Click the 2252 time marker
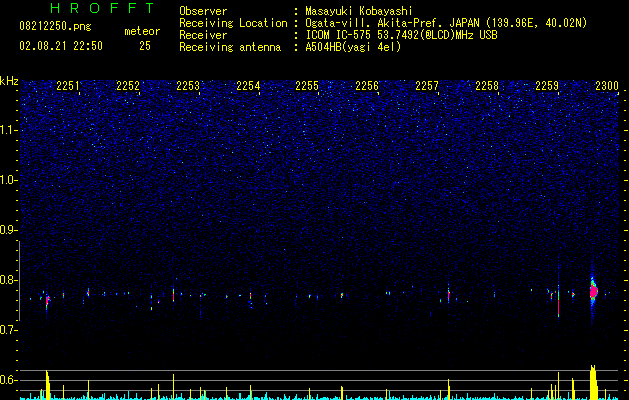 coord(128,85)
